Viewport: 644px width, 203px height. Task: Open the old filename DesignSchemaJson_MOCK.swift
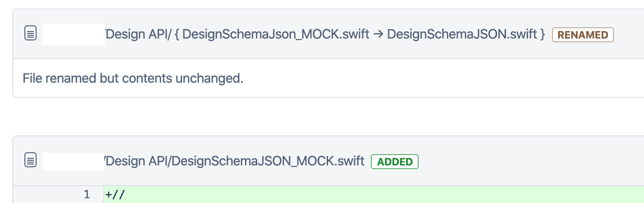(276, 34)
